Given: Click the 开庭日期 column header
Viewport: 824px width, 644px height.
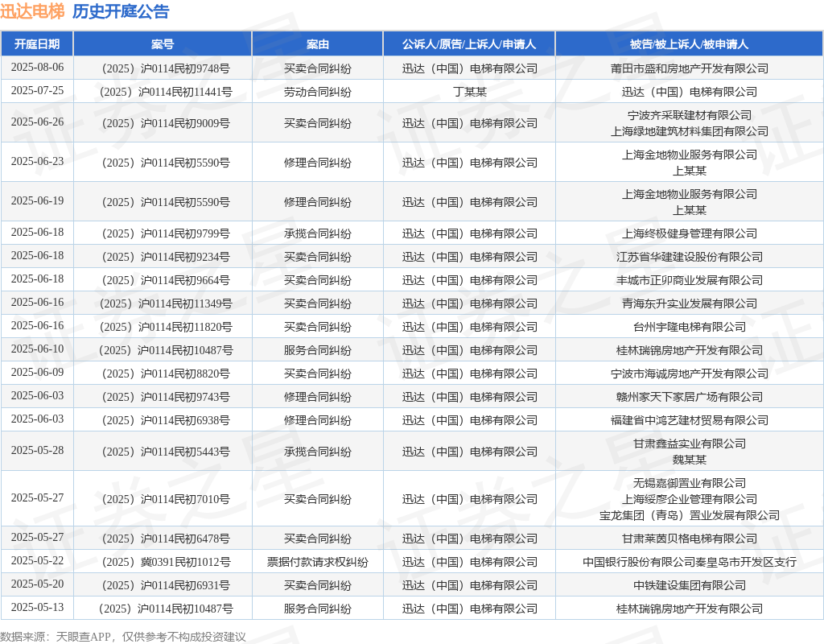Looking at the screenshot, I should click(37, 44).
